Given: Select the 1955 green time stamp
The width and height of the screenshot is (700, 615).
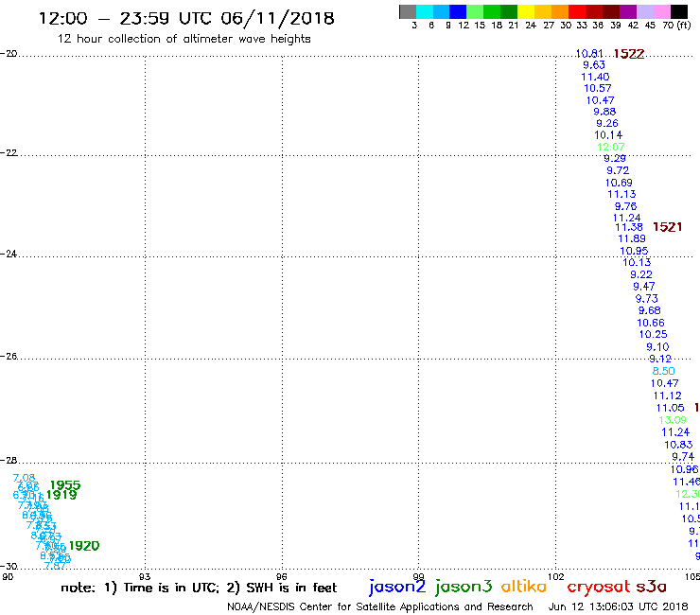Looking at the screenshot, I should coord(65,484).
